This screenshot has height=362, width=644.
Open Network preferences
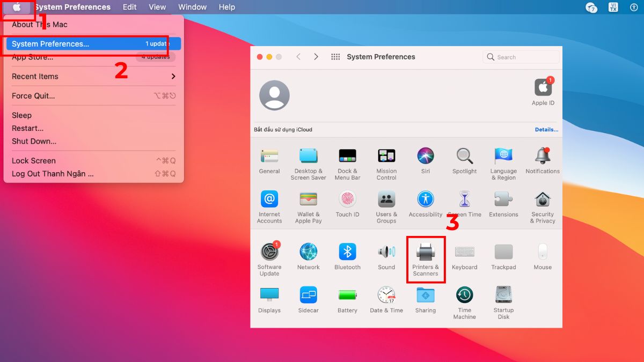(308, 257)
